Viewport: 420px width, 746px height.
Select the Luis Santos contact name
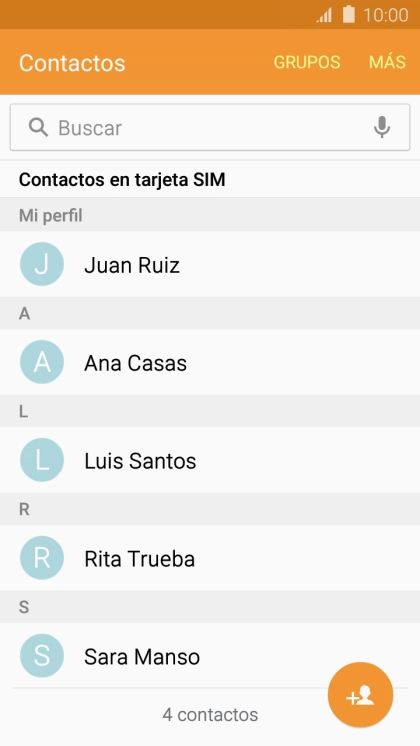(140, 461)
